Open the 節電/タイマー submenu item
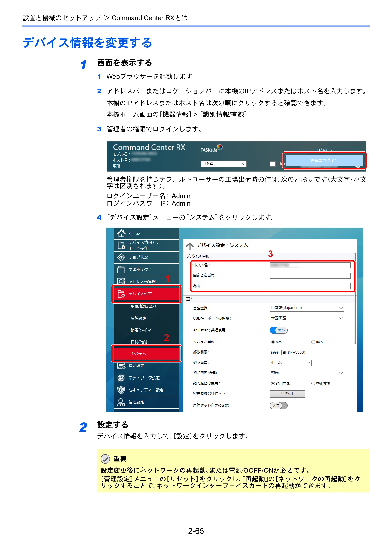 pos(142,330)
